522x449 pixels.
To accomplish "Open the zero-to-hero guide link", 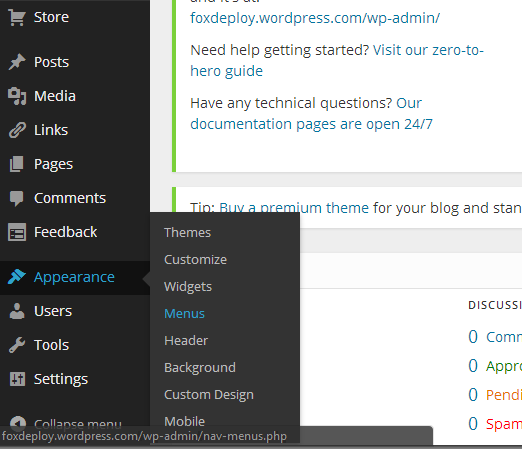I will coord(337,60).
